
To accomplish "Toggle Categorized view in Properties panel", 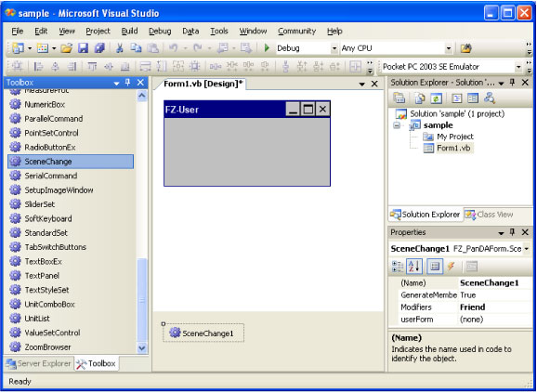I will (x=398, y=267).
